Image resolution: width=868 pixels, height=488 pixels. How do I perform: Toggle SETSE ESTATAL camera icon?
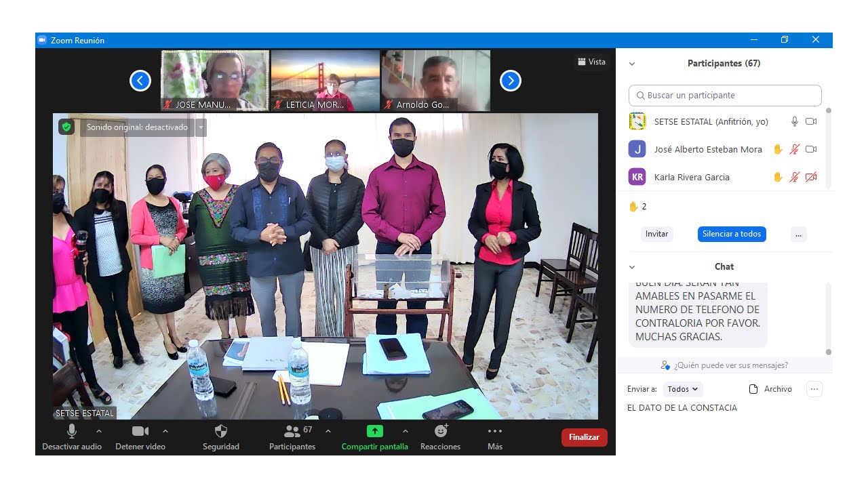[811, 121]
